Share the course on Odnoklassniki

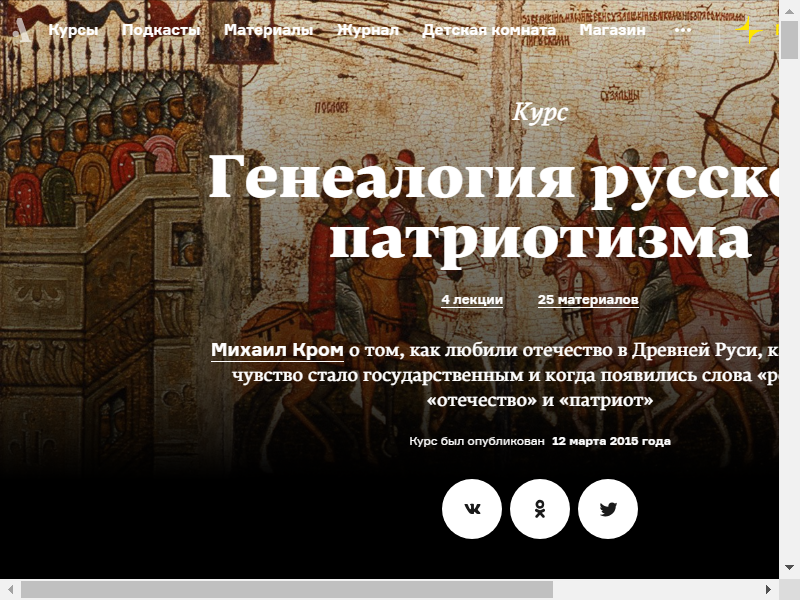(x=540, y=509)
